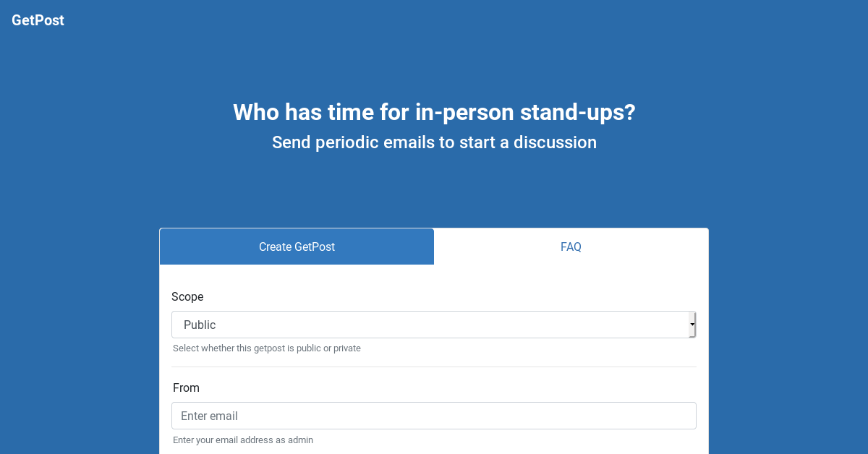This screenshot has height=454, width=868.
Task: Click the divider below the Scope section
Action: click(434, 367)
